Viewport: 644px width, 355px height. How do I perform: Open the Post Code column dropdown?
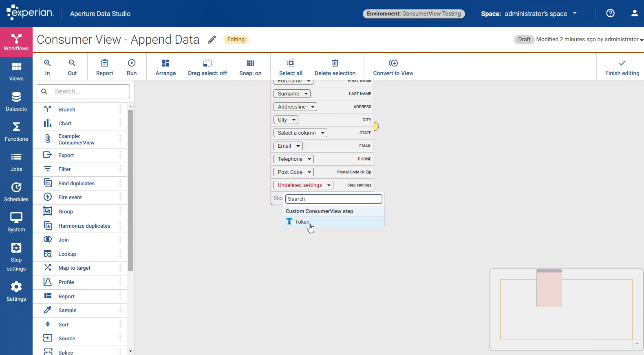coord(294,172)
